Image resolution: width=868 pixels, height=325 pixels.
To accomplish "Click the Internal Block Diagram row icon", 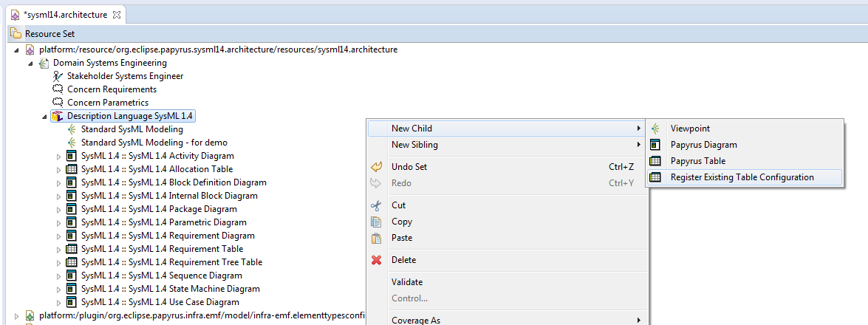I will tap(72, 196).
